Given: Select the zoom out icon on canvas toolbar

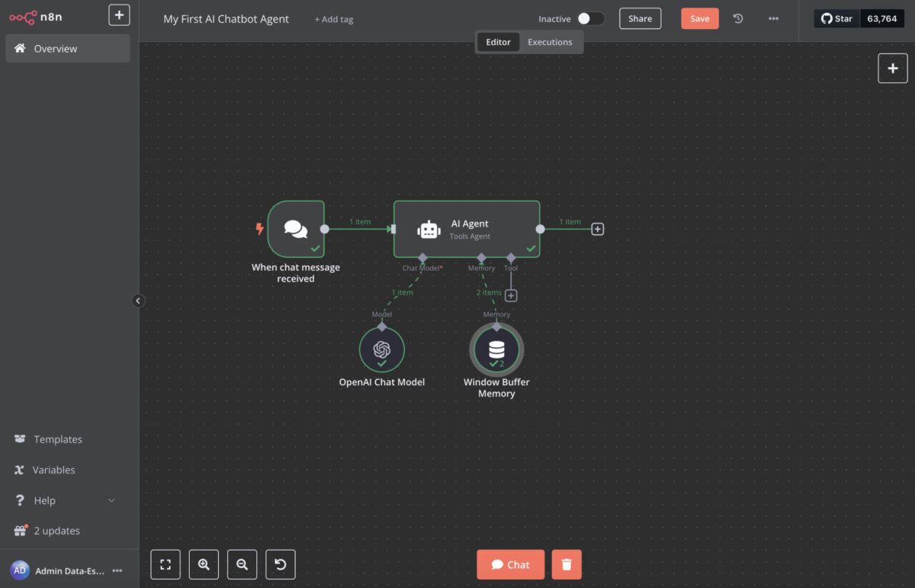Looking at the screenshot, I should (x=242, y=564).
